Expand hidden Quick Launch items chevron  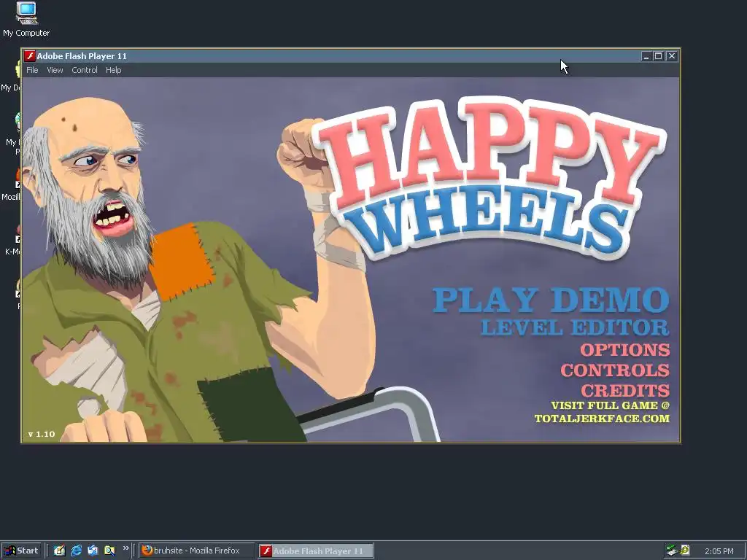(125, 548)
